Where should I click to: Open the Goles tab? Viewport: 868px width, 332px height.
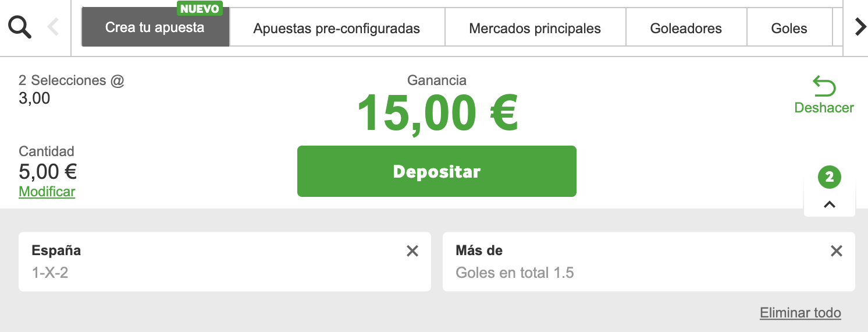[x=789, y=29]
